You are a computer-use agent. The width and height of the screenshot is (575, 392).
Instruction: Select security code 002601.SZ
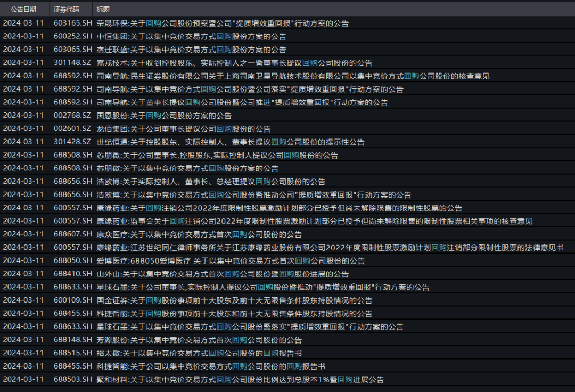pos(72,129)
